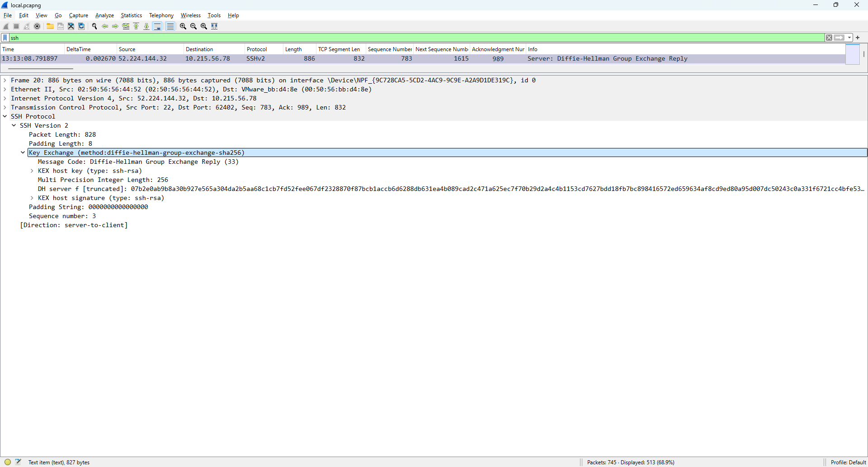Viewport: 868px width, 467px height.
Task: Jump to the first packet
Action: tap(136, 26)
